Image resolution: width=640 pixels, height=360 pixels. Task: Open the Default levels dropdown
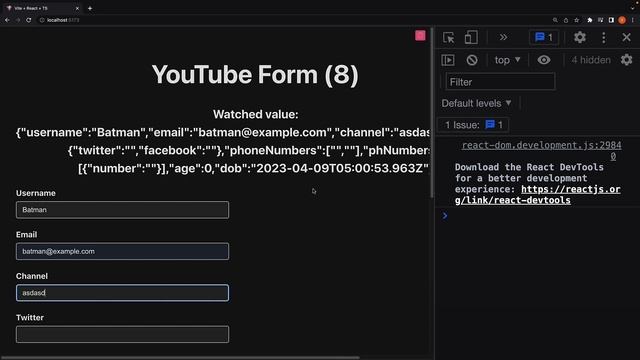[x=476, y=103]
